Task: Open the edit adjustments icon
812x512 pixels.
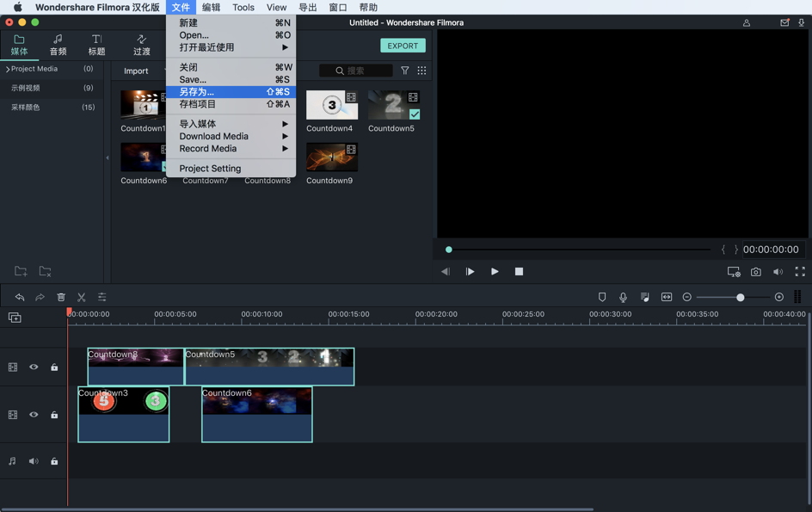Action: [102, 297]
